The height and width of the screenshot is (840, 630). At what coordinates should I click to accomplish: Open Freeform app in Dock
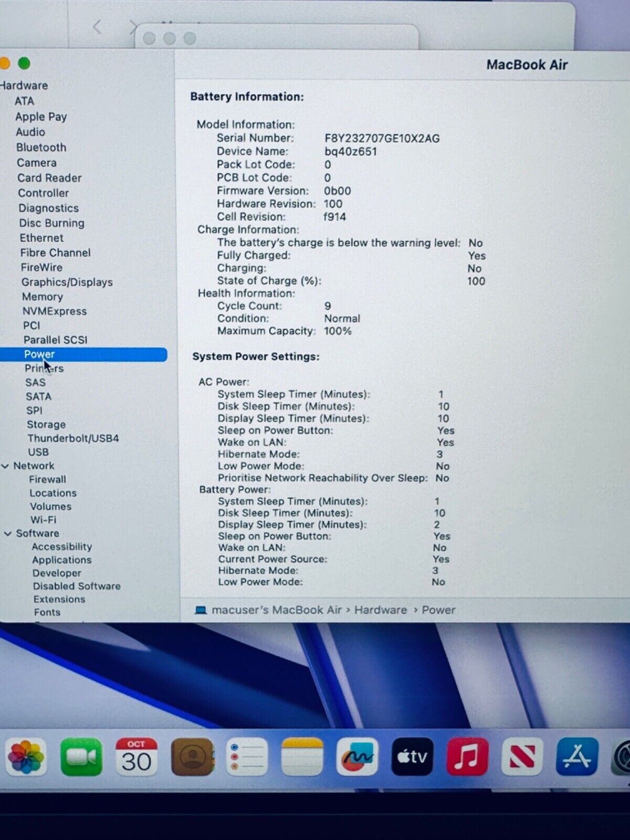358,757
